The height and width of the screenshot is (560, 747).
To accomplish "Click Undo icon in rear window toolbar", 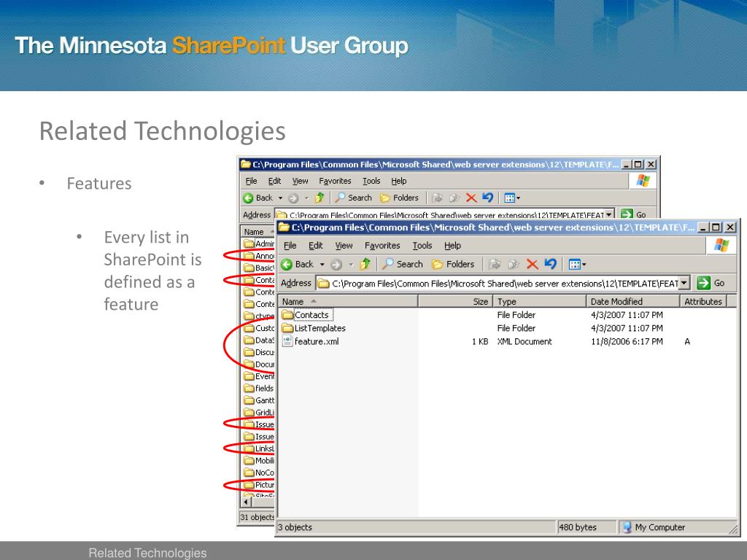I will pyautogui.click(x=487, y=198).
